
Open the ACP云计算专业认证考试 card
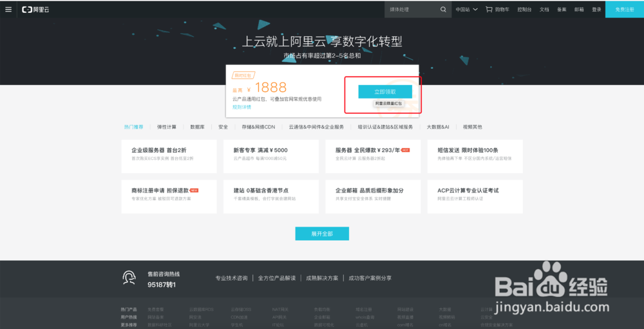coord(475,196)
